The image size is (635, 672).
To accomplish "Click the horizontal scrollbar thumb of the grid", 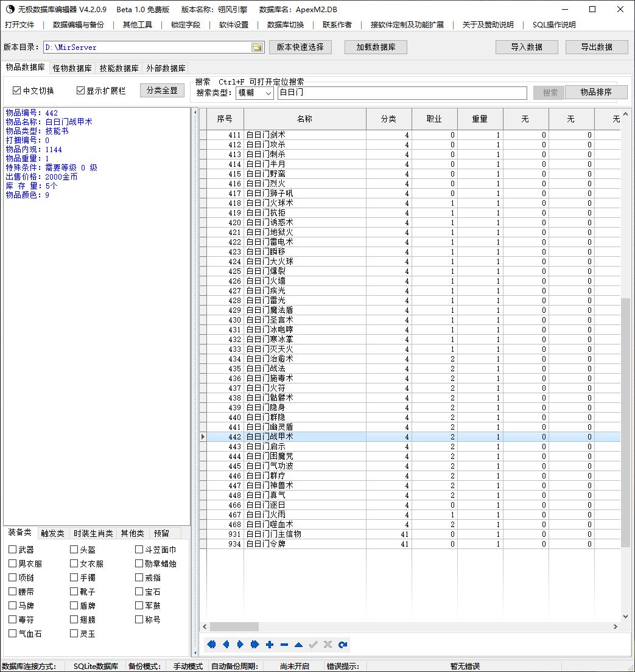I will coord(234,626).
